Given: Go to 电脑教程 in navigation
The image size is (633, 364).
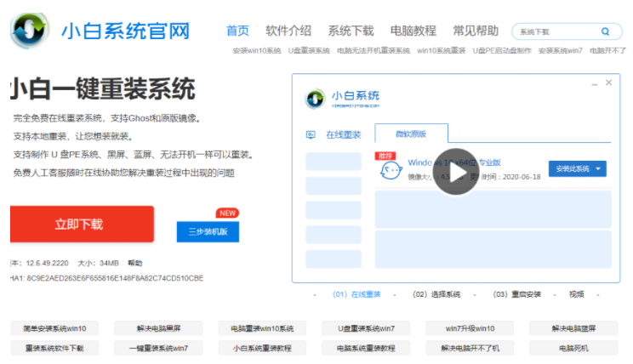Looking at the screenshot, I should tap(413, 31).
